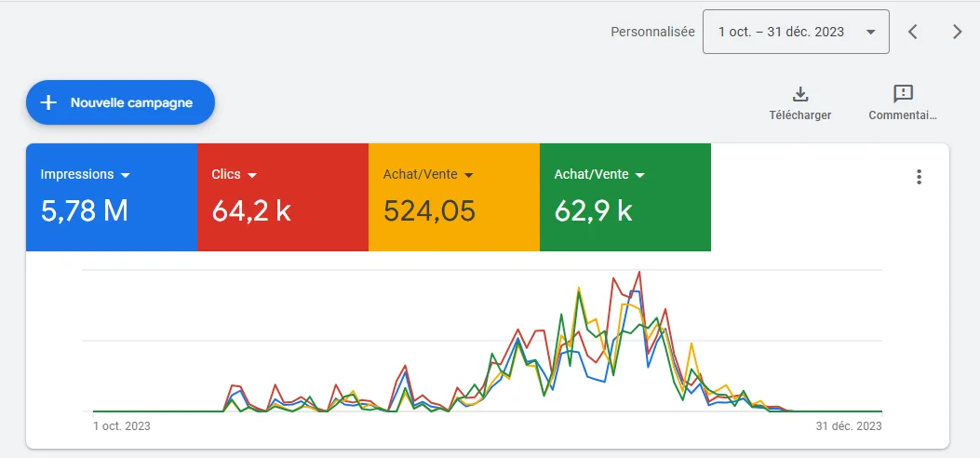Go to next date range arrow
This screenshot has height=458, width=980.
[x=957, y=32]
